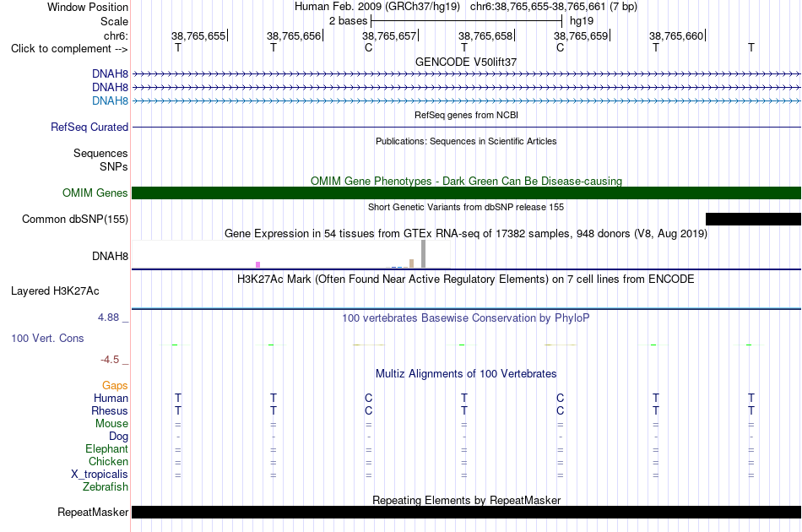
Task: Click the Mouse species label
Action: 111,424
